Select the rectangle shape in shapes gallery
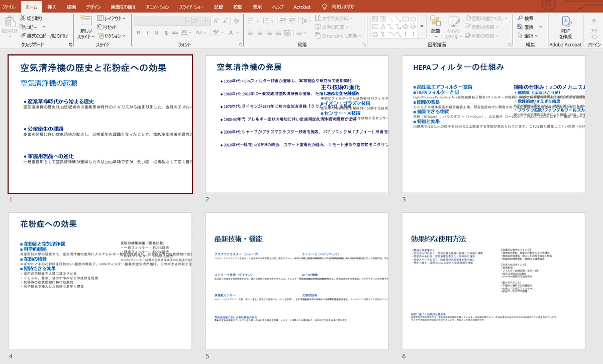The height and width of the screenshot is (364, 603). pos(405,19)
